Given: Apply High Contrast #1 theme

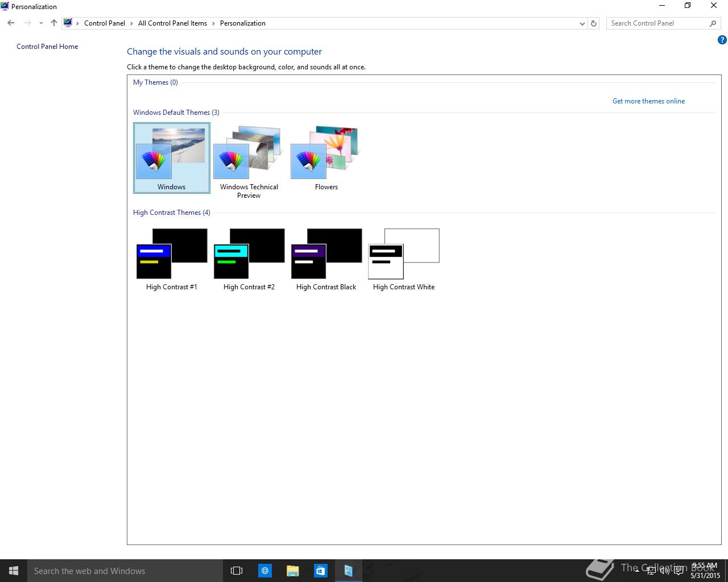Looking at the screenshot, I should click(172, 259).
